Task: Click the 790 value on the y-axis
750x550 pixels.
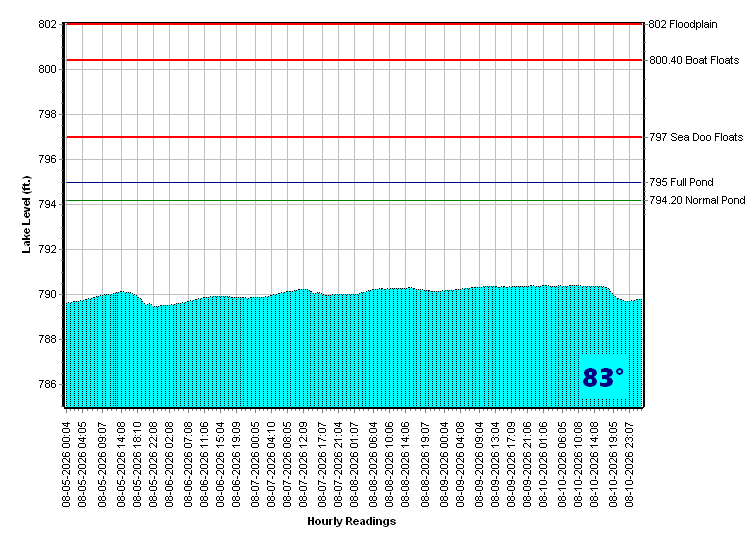Action: [x=47, y=295]
